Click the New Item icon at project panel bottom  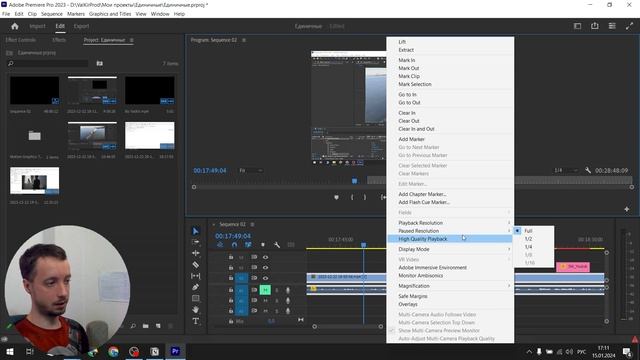[x=158, y=326]
